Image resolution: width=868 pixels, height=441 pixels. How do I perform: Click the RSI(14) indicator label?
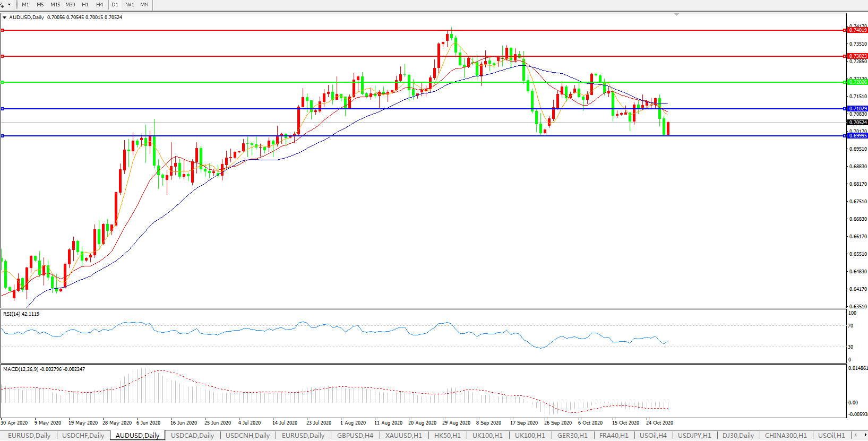tap(21, 314)
